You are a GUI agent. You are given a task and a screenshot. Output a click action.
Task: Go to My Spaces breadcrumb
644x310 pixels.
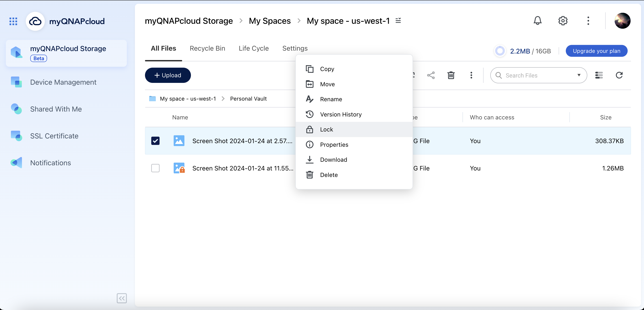pyautogui.click(x=270, y=21)
